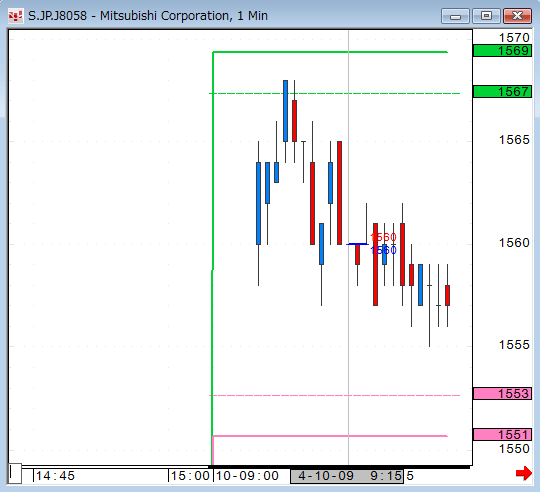Screen dimensions: 540x492
Task: Click the chart application icon in title bar
Action: (15, 16)
